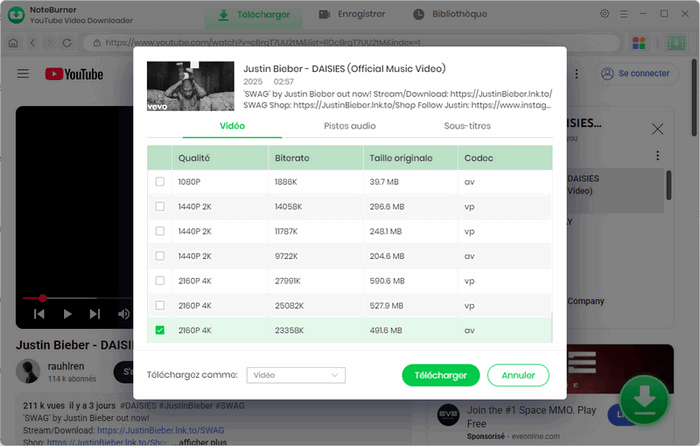The image size is (700, 446).
Task: Open the Bibliothèque top tab
Action: coord(450,14)
